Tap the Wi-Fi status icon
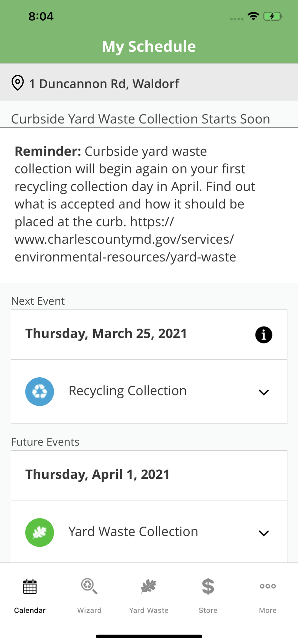The image size is (298, 644). point(253,16)
